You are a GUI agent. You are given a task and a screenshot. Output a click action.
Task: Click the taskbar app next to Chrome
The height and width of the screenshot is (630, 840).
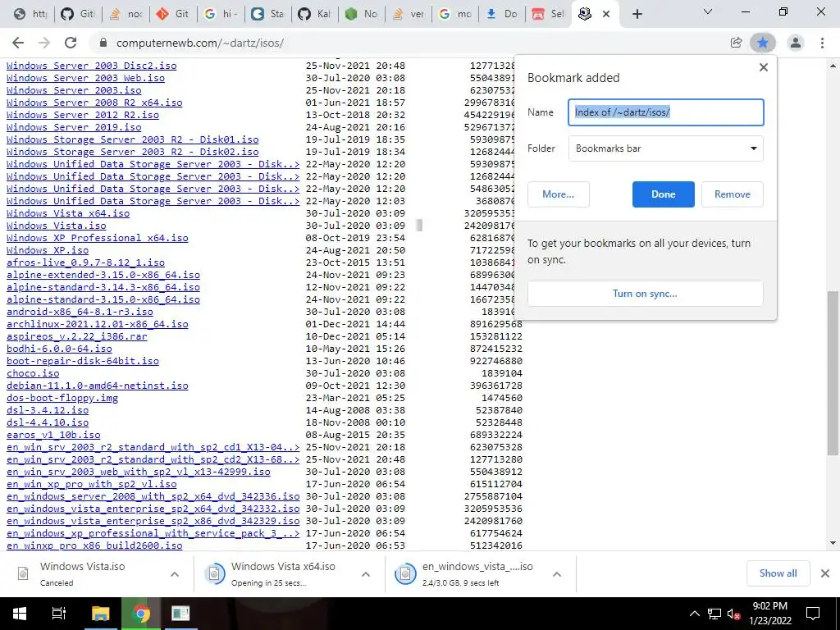pyautogui.click(x=180, y=614)
